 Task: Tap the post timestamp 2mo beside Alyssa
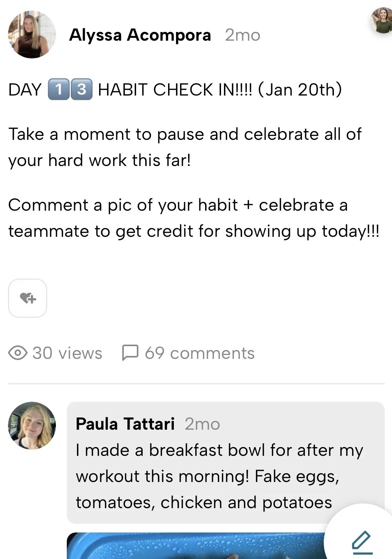pyautogui.click(x=242, y=35)
